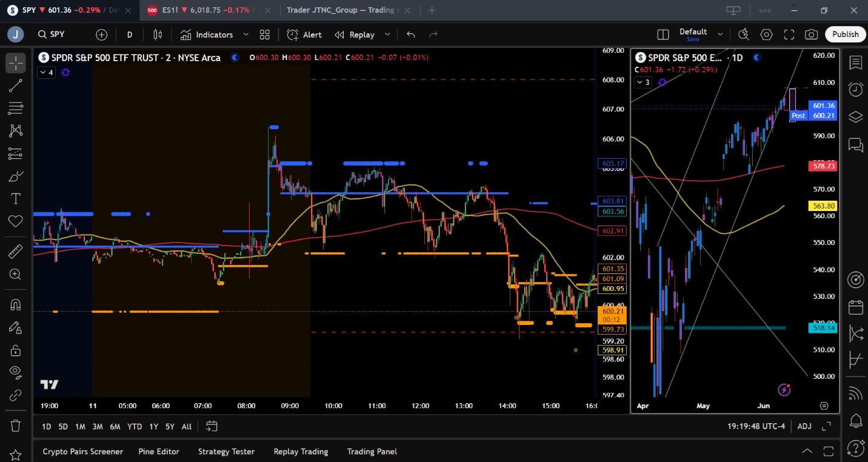Select the trend line drawing tool

pyautogui.click(x=16, y=86)
